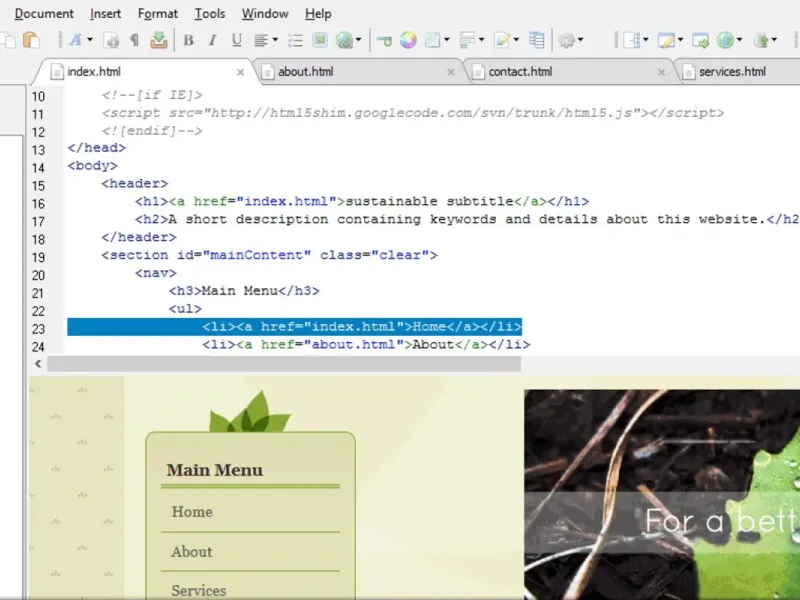Toggle bold formatting in the toolbar
This screenshot has width=800, height=600.
click(x=188, y=41)
